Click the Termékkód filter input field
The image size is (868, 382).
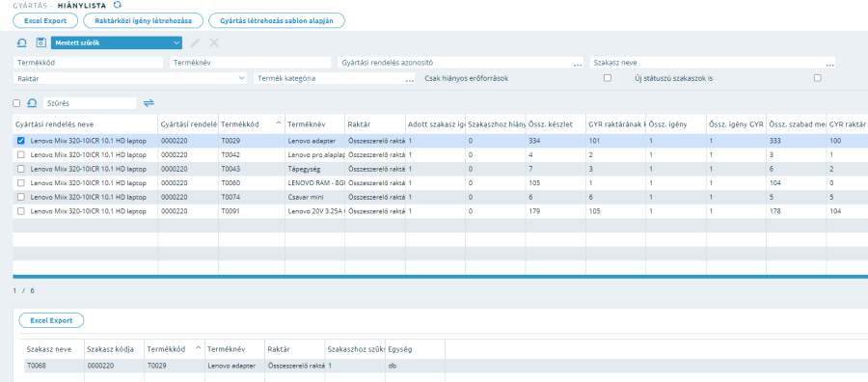click(x=88, y=63)
